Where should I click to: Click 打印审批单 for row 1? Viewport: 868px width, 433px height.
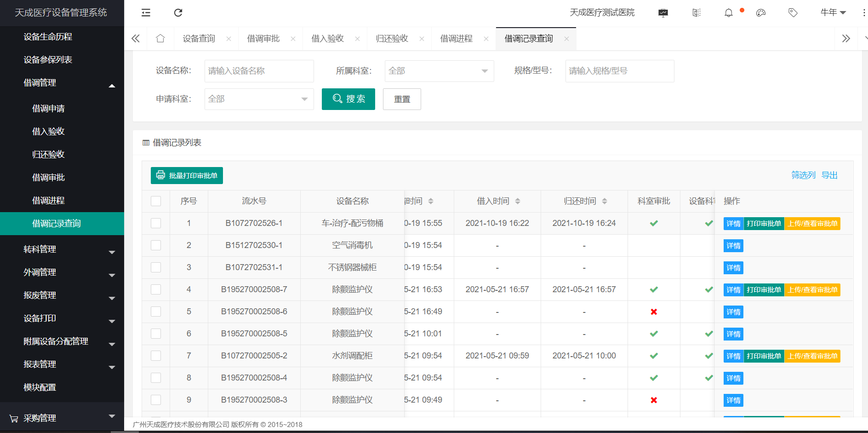pyautogui.click(x=764, y=224)
